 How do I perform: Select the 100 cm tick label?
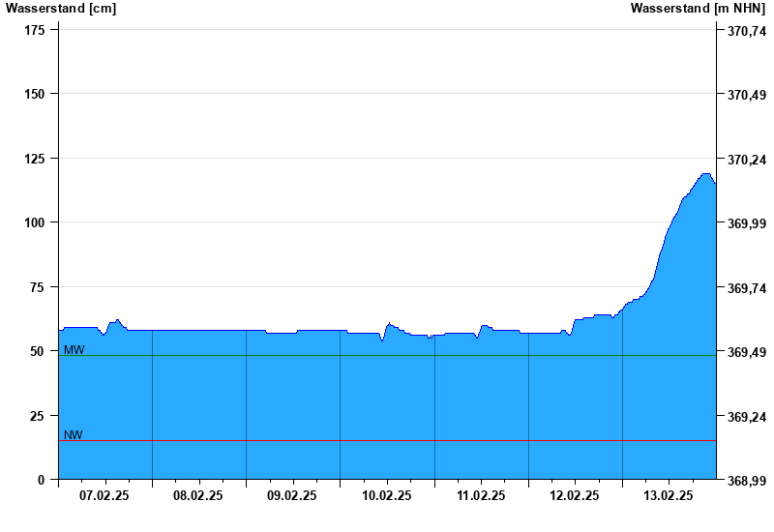[x=34, y=222]
